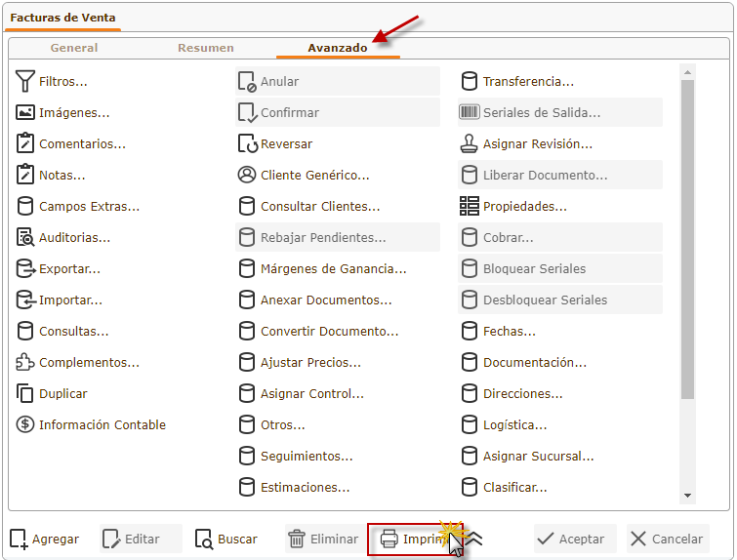The width and height of the screenshot is (737, 560).
Task: Click scrollbar down arrow
Action: pyautogui.click(x=687, y=496)
